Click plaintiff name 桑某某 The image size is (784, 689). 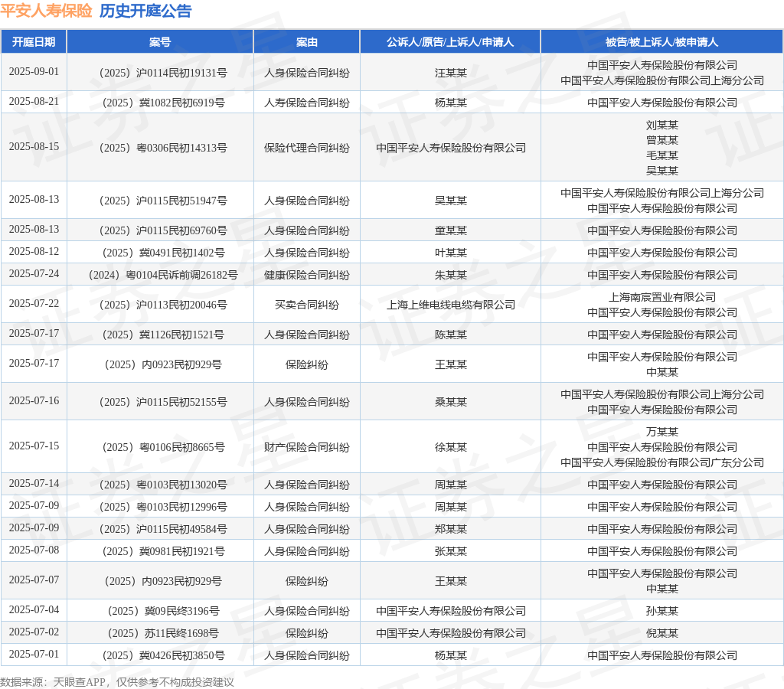[x=450, y=402]
